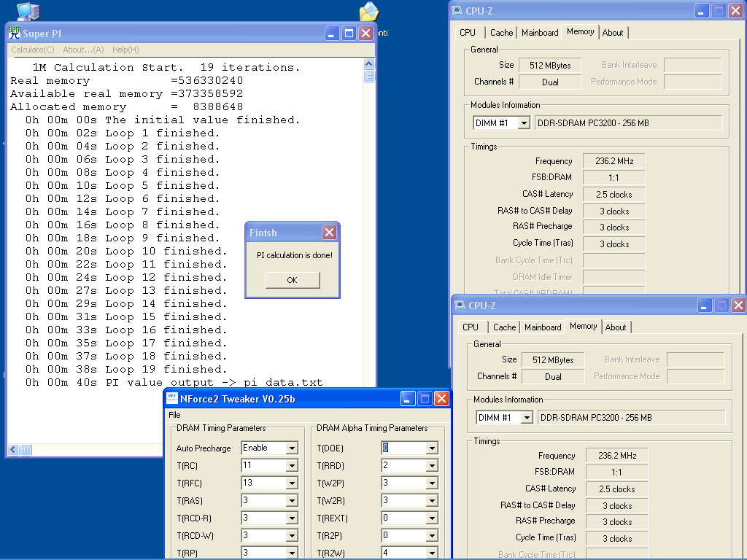Expand the DIMM #1 dropdown in lower CPU-Z
747x560 pixels.
527,418
